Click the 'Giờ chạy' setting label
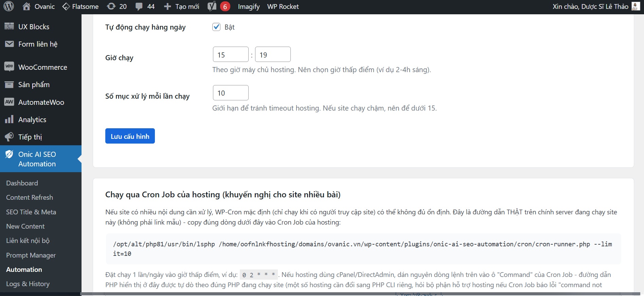This screenshot has width=644, height=296. pos(119,58)
